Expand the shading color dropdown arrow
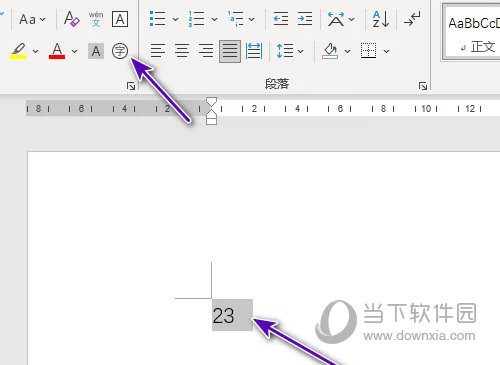 pyautogui.click(x=347, y=51)
